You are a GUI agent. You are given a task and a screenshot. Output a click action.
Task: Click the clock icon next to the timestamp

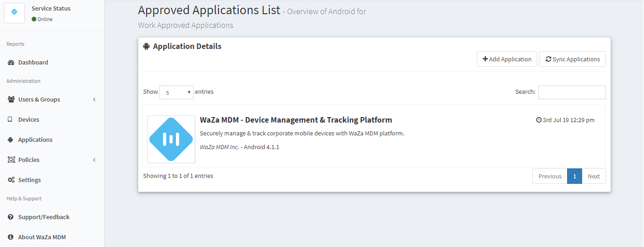(x=539, y=120)
